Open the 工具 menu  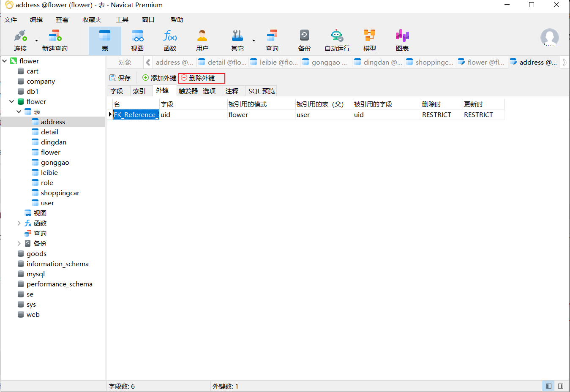pos(122,19)
